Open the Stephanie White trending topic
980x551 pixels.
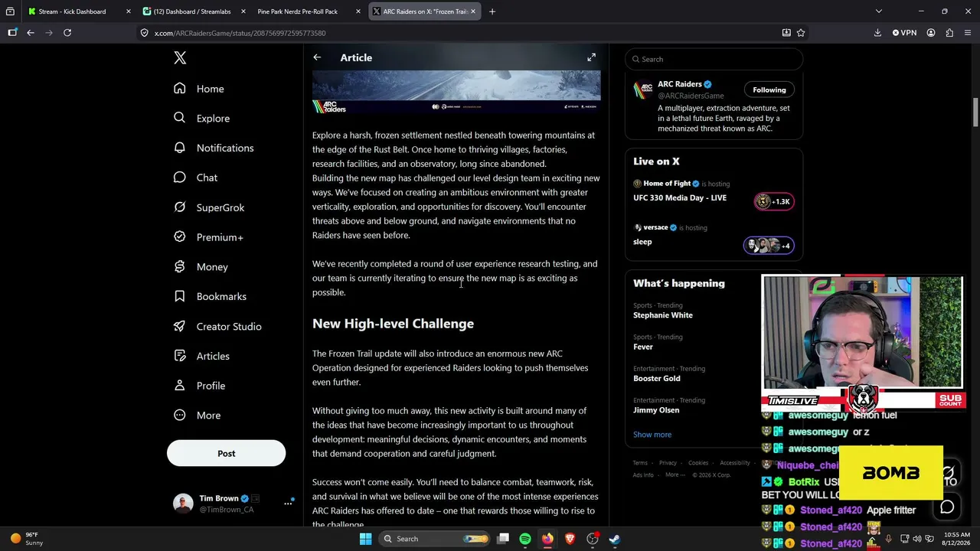point(663,315)
